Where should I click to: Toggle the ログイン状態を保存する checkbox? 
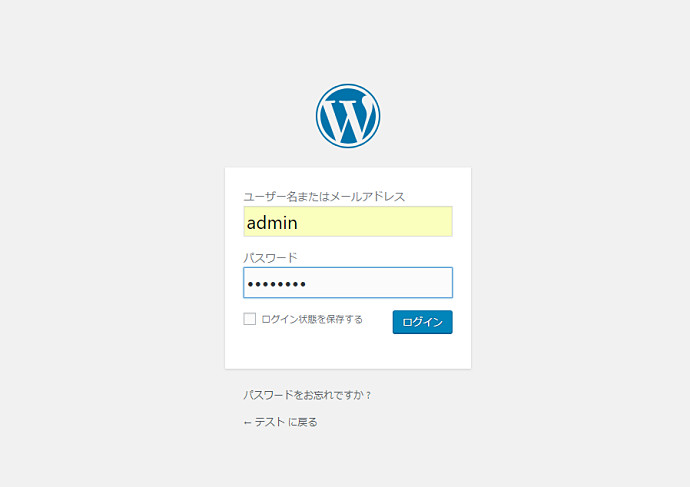[250, 319]
